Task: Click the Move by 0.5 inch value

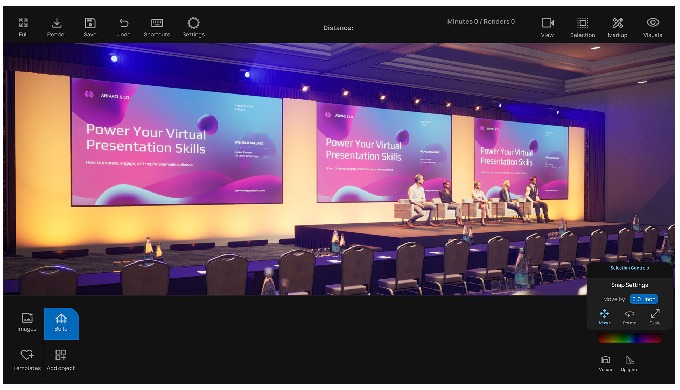Action: (644, 299)
